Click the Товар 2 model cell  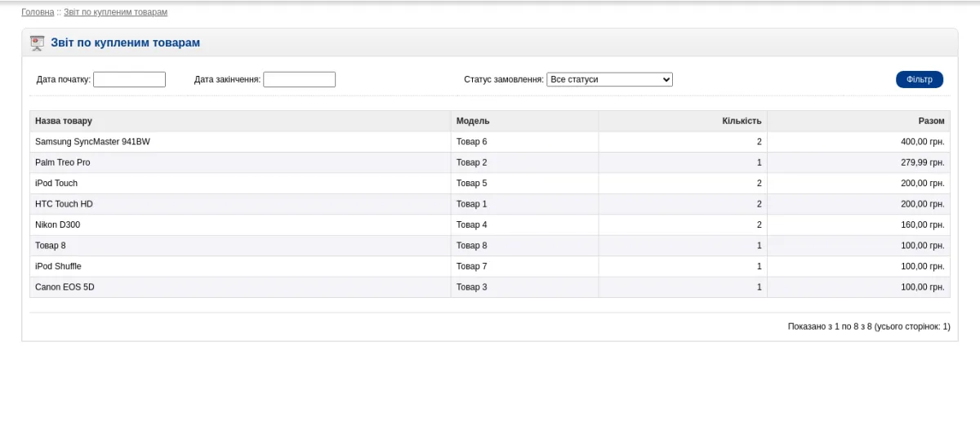(524, 162)
